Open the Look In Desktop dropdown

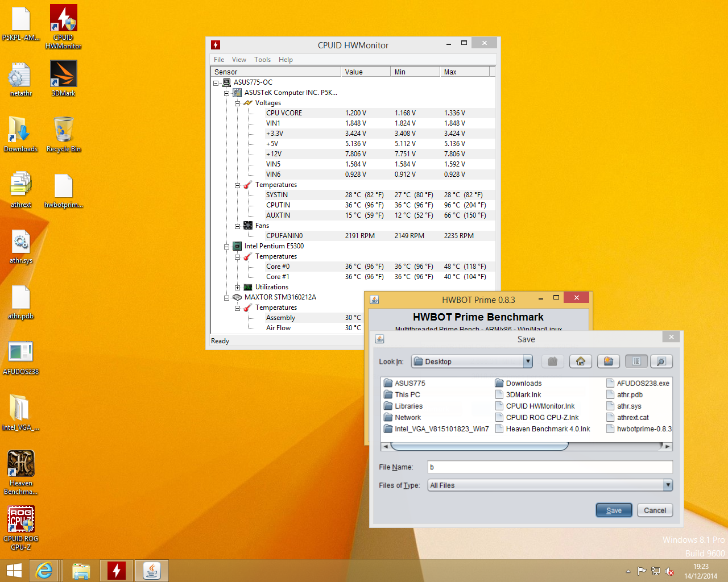[x=471, y=361]
